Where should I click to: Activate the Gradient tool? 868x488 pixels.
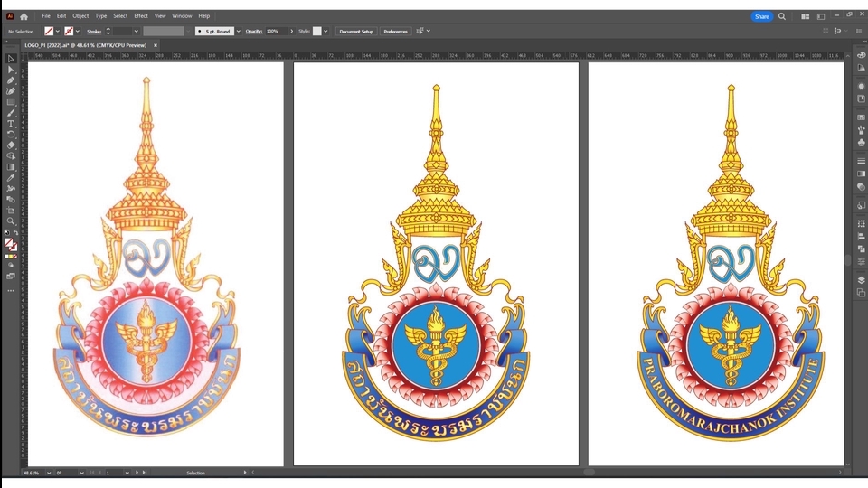(11, 166)
